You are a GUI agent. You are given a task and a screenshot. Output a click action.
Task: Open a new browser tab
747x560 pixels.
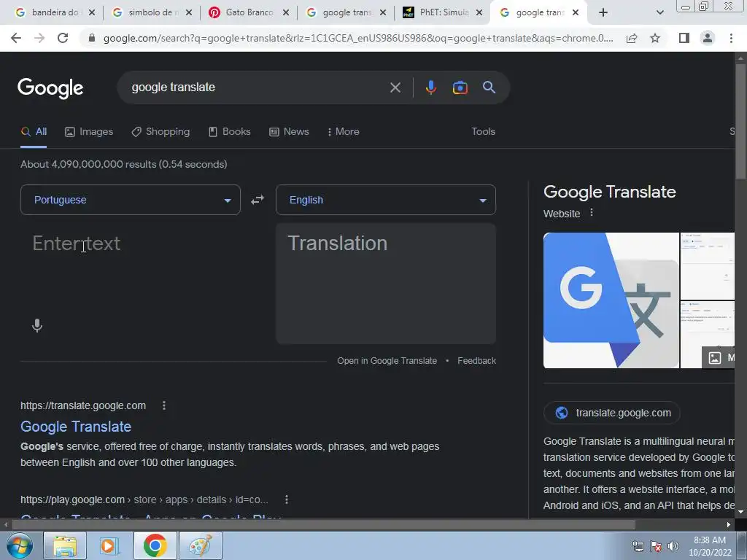pos(603,12)
